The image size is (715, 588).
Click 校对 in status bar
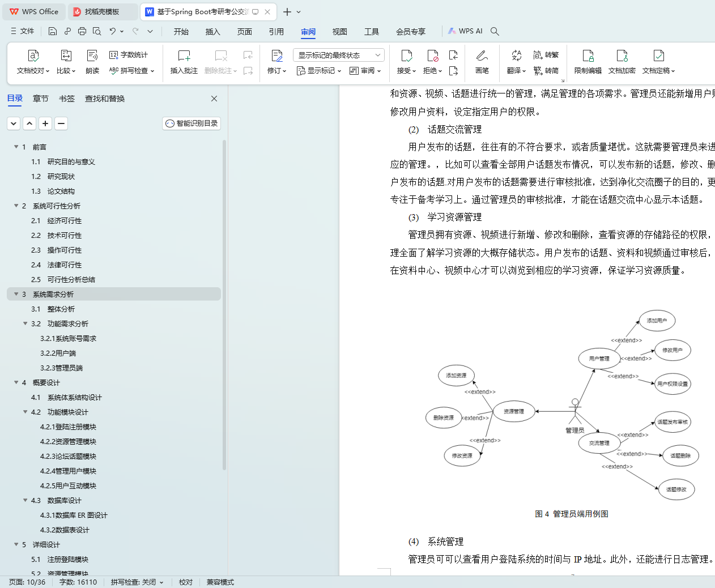click(x=186, y=582)
